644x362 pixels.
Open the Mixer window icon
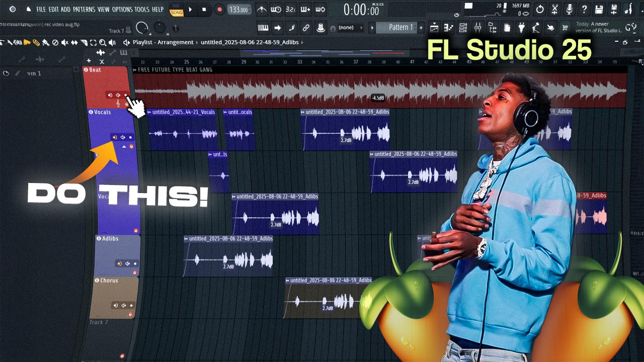point(478,28)
